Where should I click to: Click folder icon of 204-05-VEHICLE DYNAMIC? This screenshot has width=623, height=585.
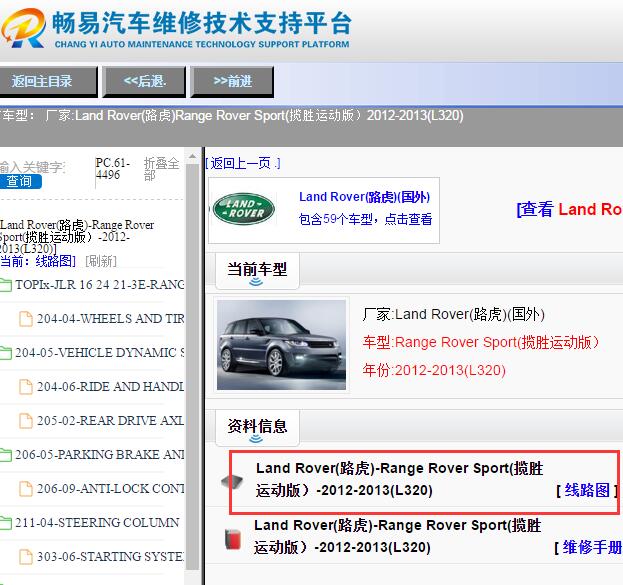coord(6,353)
